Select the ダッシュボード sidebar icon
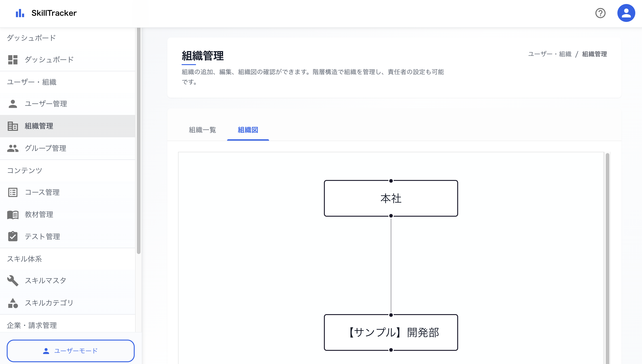The height and width of the screenshot is (364, 642). 13,59
